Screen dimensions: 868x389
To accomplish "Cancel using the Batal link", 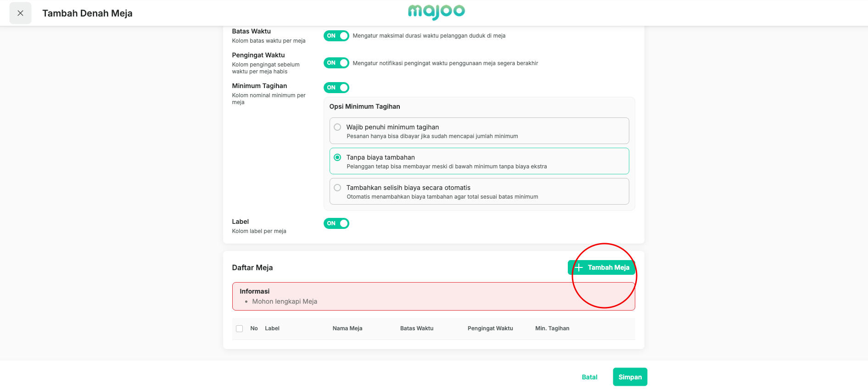I will tap(589, 377).
